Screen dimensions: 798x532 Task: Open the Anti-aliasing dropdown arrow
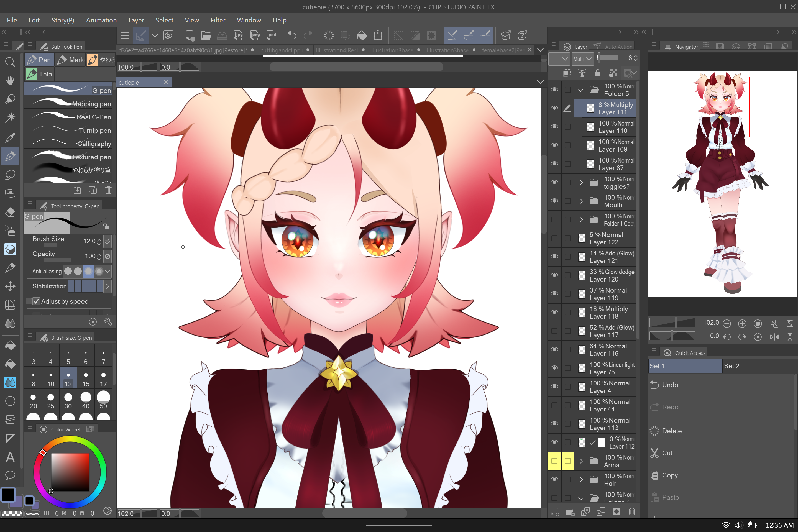[108, 271]
